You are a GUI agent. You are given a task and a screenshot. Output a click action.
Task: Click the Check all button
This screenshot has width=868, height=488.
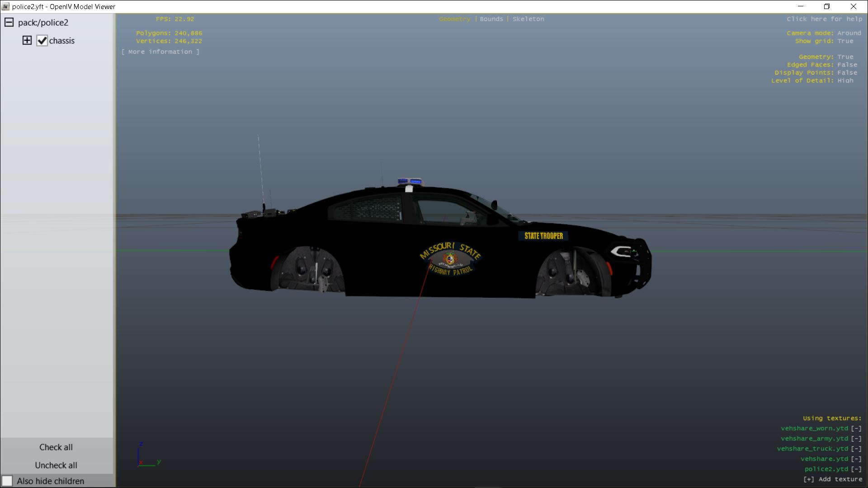pyautogui.click(x=56, y=447)
